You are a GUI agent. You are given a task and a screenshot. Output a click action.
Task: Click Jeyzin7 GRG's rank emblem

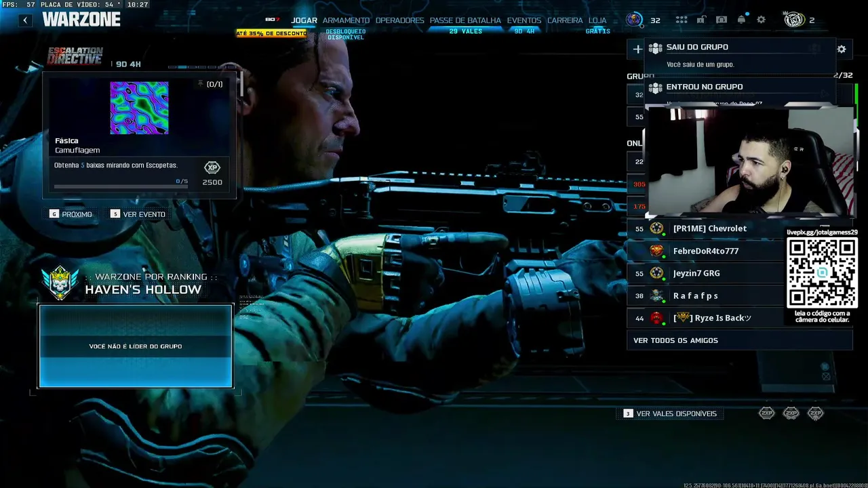click(656, 273)
